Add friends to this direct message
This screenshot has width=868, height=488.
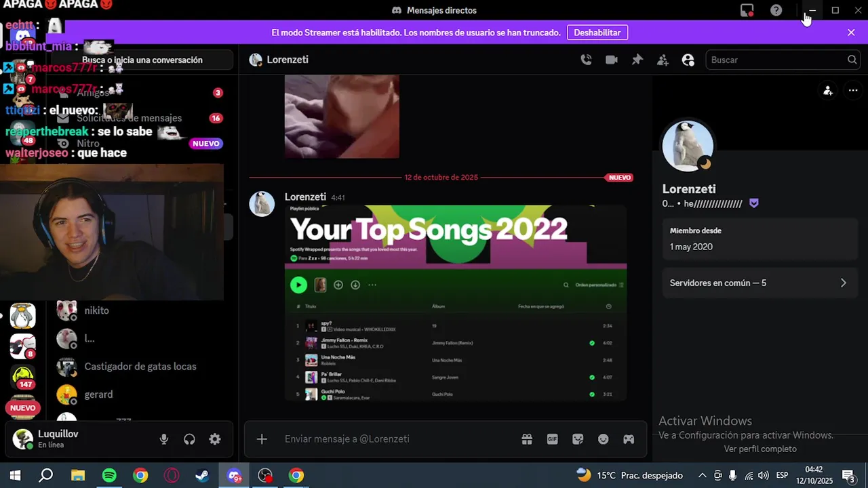663,60
